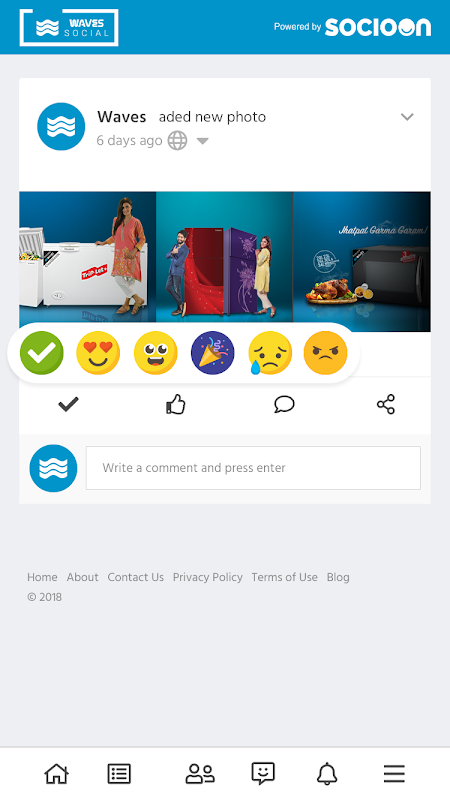The width and height of the screenshot is (450, 800).
Task: Select the angry face reaction
Action: coord(326,353)
